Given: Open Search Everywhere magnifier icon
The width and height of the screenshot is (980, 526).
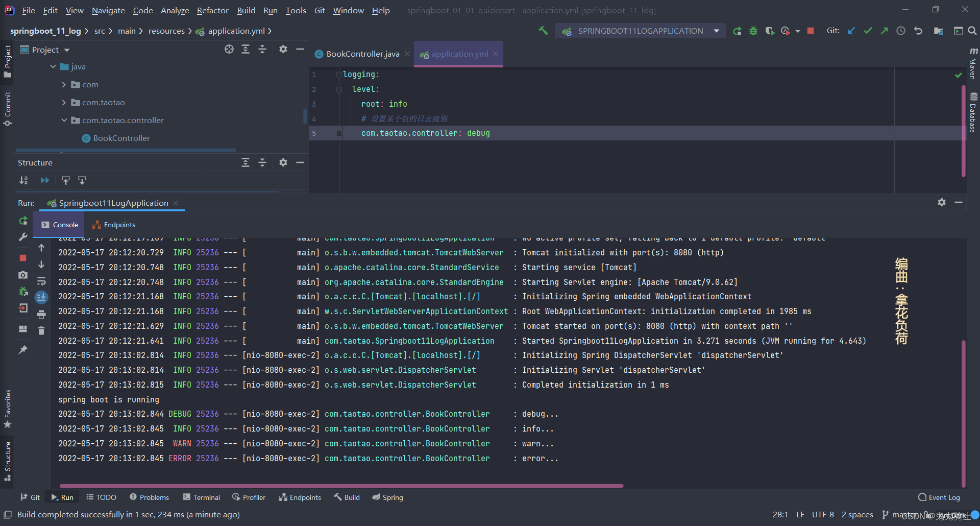Looking at the screenshot, I should [972, 31].
